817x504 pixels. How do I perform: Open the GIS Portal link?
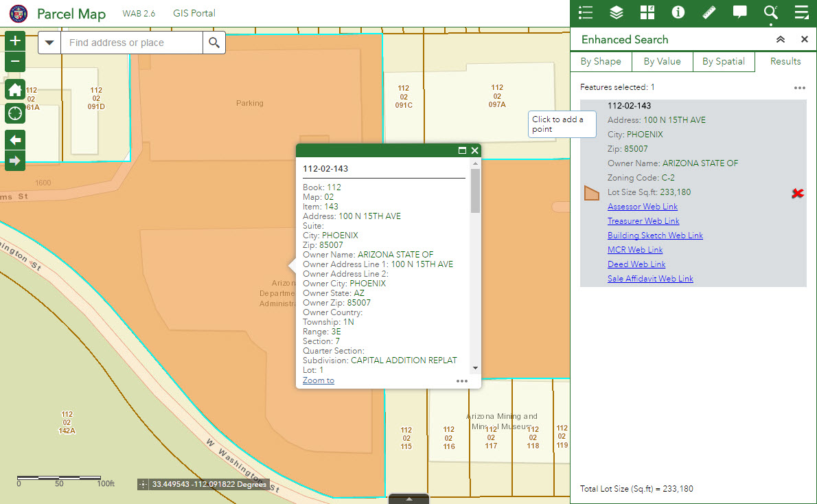click(194, 14)
